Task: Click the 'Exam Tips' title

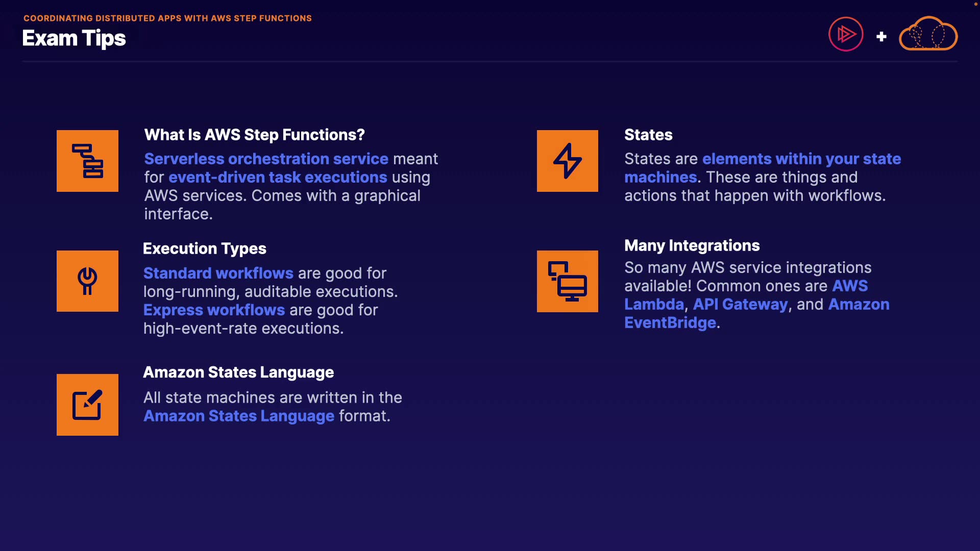Action: [x=74, y=39]
